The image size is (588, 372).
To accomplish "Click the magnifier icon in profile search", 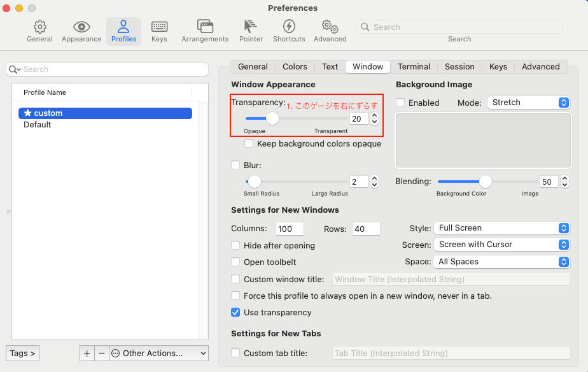I will coord(14,69).
